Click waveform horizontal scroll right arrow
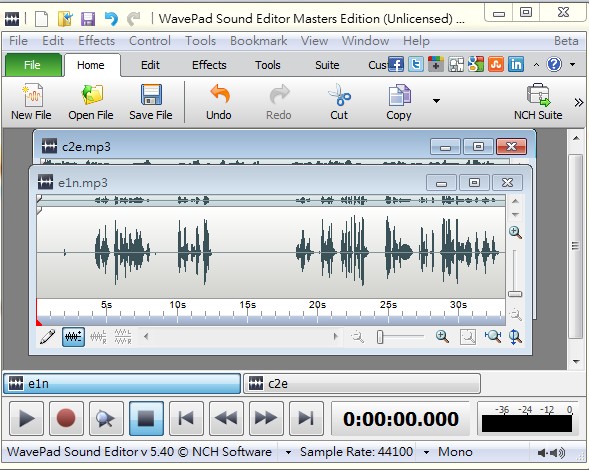589x470 pixels. coord(335,336)
